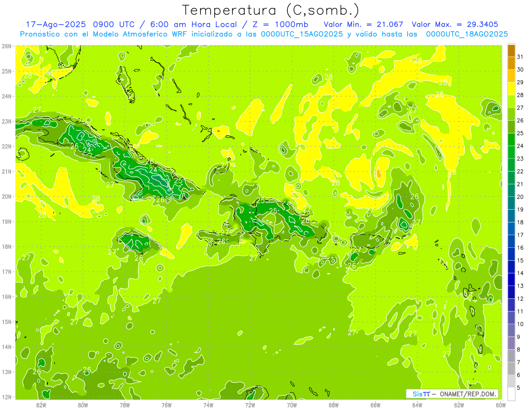Click the "80W" longitude axis label
This screenshot has width=532, height=411.
83,405
